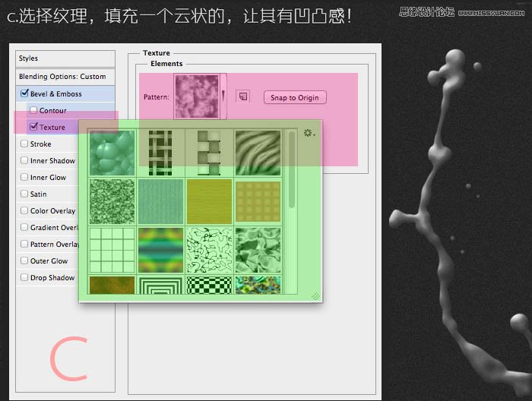Select the squiggly lines pattern thumbnail

tap(209, 250)
